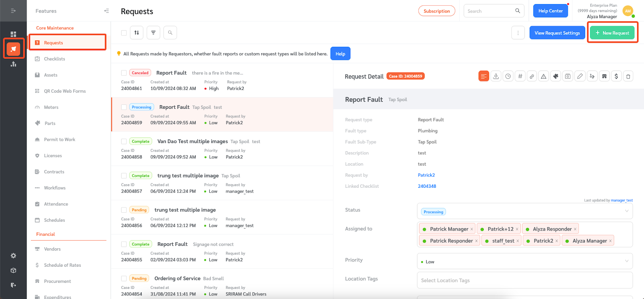Open the three-dot more options menu
644x299 pixels.
tap(518, 33)
